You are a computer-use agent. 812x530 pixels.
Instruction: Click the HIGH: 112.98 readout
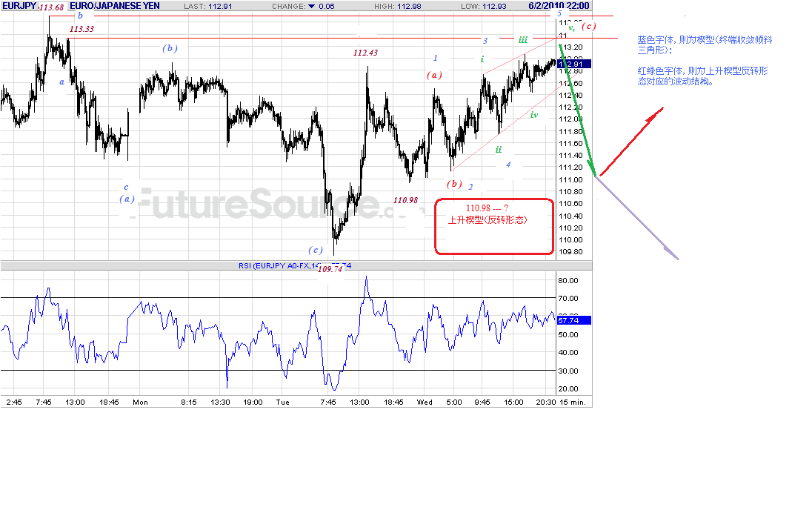pos(397,6)
